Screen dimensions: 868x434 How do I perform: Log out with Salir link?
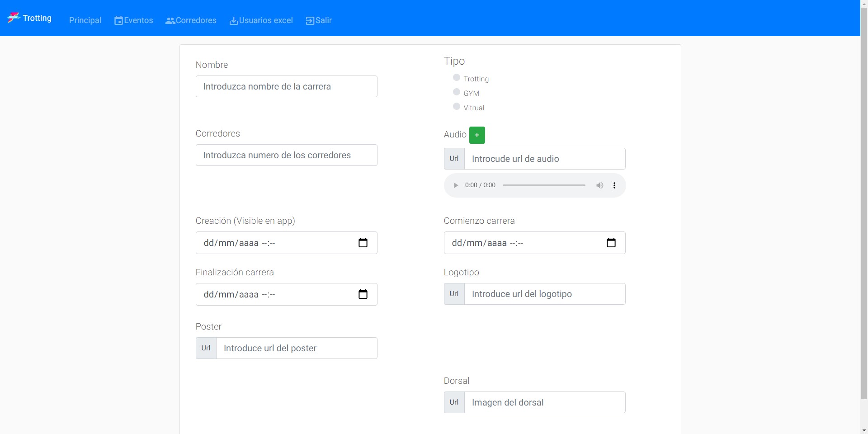[x=319, y=20]
